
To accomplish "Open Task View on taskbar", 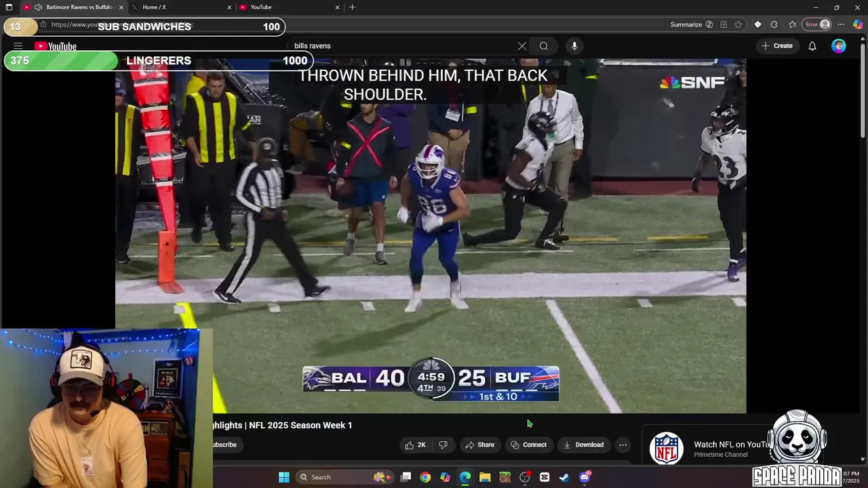I will point(406,477).
